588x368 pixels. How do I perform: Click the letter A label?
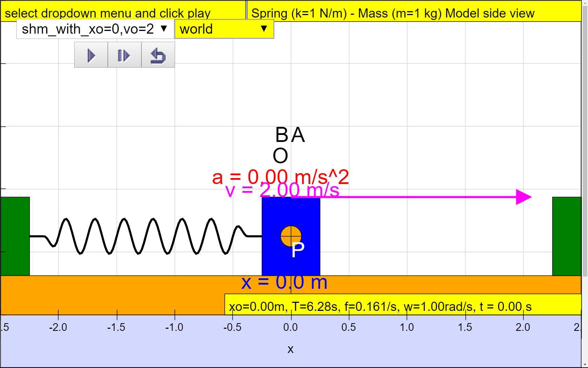tap(298, 135)
